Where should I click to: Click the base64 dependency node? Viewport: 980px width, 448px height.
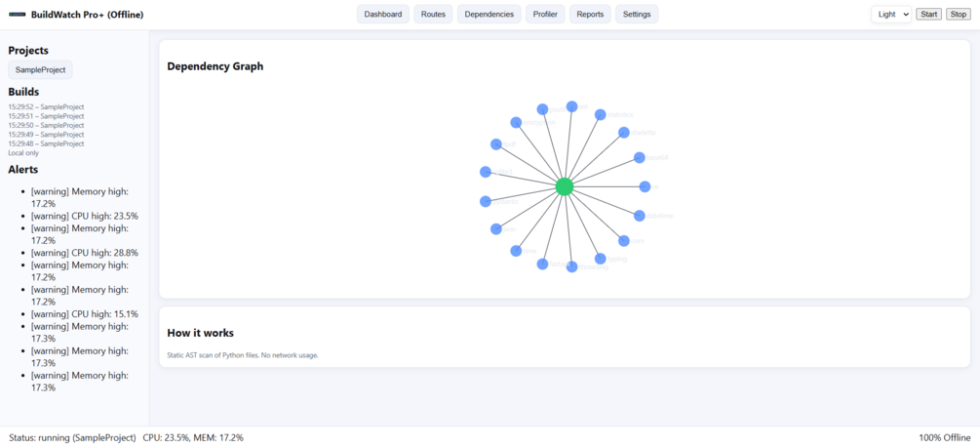pyautogui.click(x=640, y=157)
